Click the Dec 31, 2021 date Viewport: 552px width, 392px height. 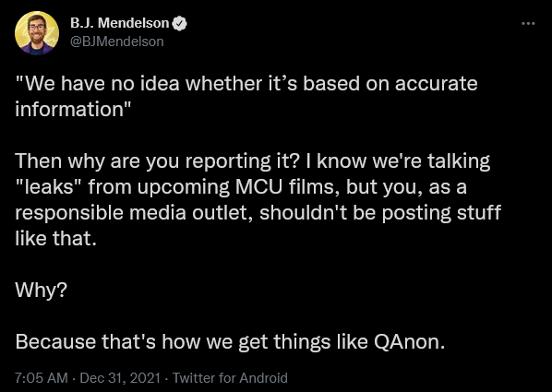[120, 378]
